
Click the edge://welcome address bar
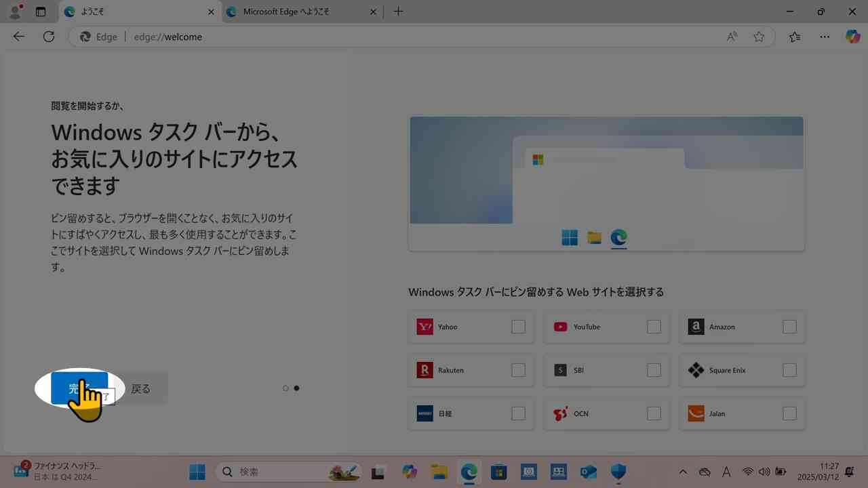tap(420, 37)
